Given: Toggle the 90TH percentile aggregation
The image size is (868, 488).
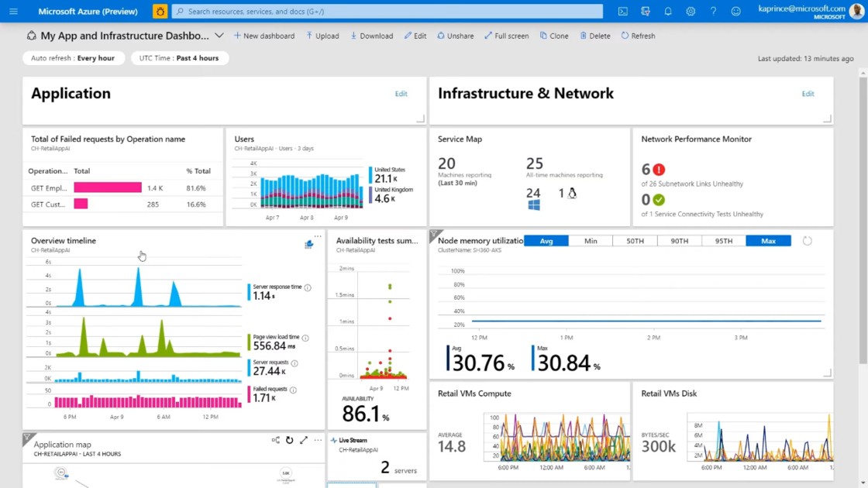Looking at the screenshot, I should (679, 241).
